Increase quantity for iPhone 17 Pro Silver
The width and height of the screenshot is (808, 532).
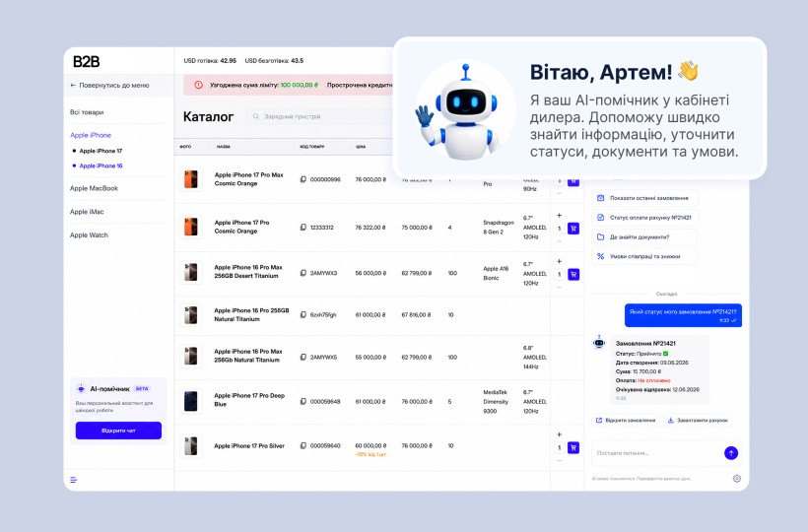coord(559,434)
